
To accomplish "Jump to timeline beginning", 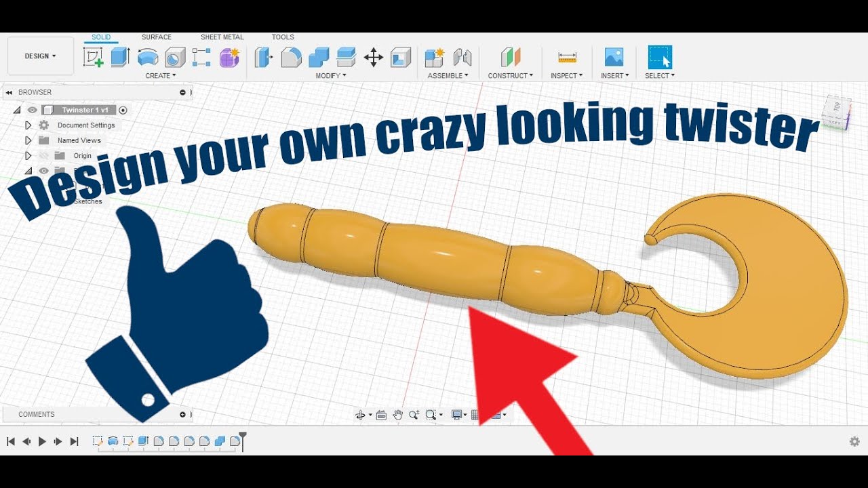I will (x=11, y=441).
